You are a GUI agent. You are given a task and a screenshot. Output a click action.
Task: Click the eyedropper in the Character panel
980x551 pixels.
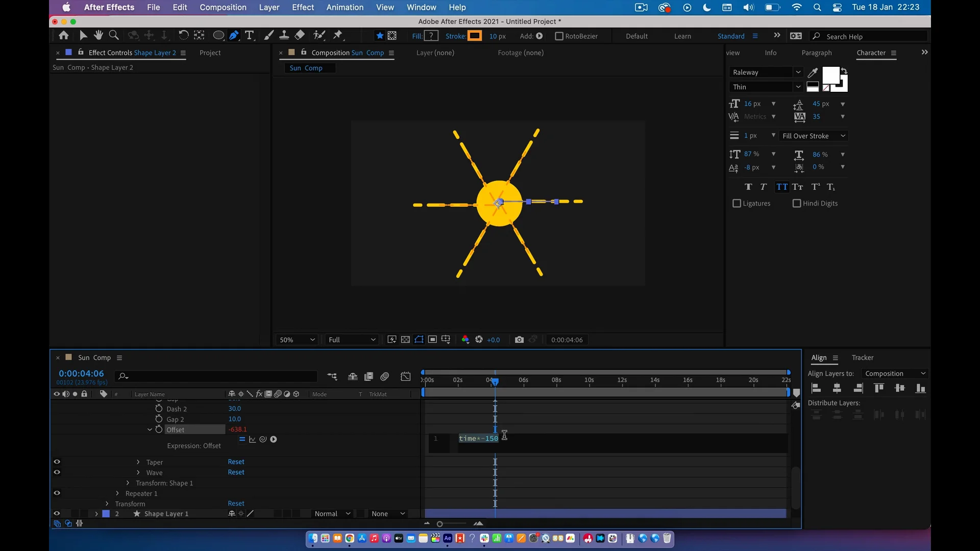click(x=813, y=72)
